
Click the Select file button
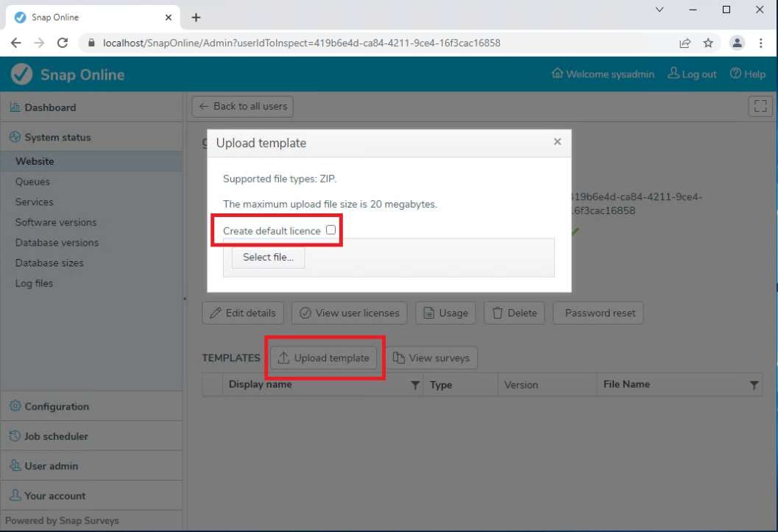point(268,258)
